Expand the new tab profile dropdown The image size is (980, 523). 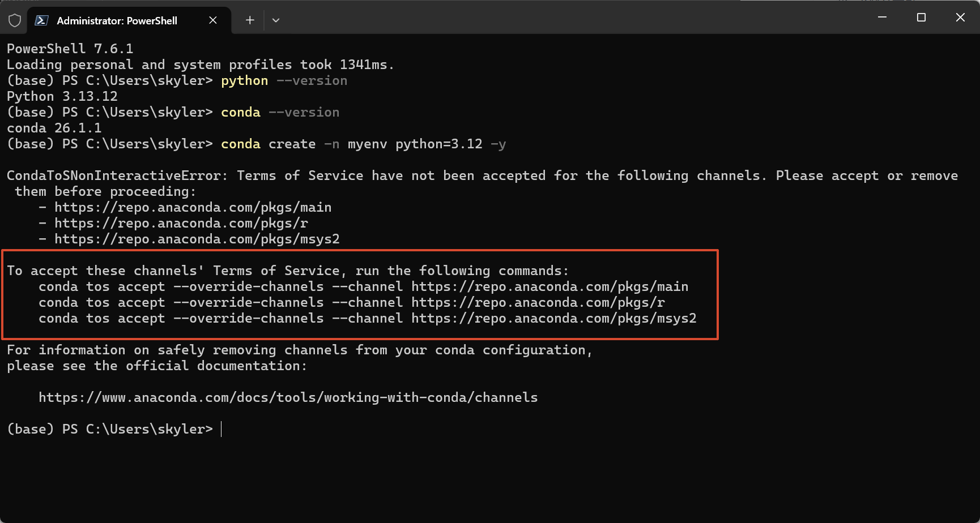click(x=276, y=20)
